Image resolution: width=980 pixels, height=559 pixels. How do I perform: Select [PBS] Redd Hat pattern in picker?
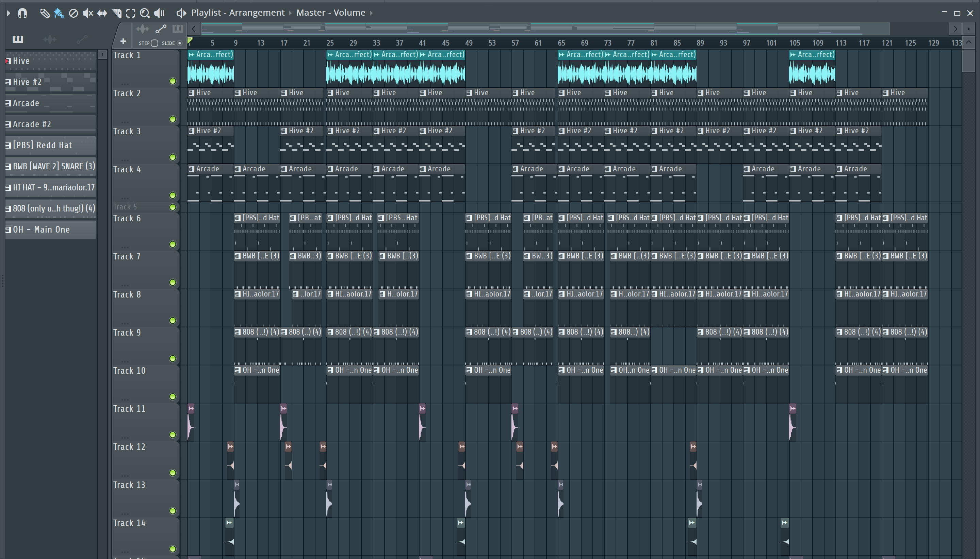(x=51, y=146)
